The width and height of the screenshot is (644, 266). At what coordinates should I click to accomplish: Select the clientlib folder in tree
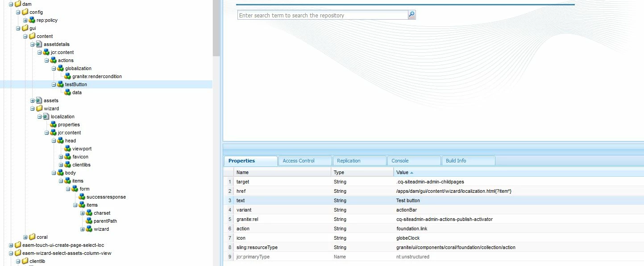click(37, 261)
